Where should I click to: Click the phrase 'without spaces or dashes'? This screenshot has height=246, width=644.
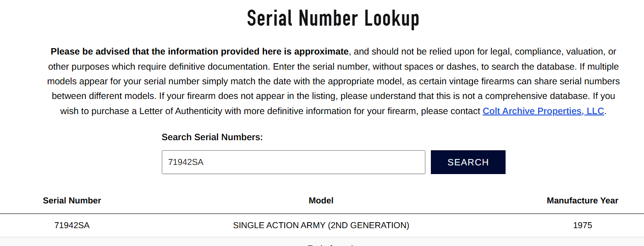(x=424, y=66)
